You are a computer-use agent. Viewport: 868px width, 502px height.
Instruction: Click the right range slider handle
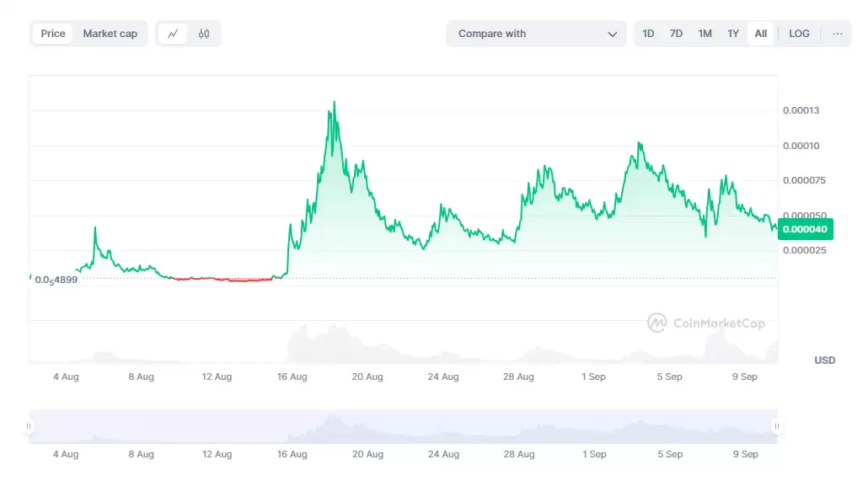pos(776,426)
